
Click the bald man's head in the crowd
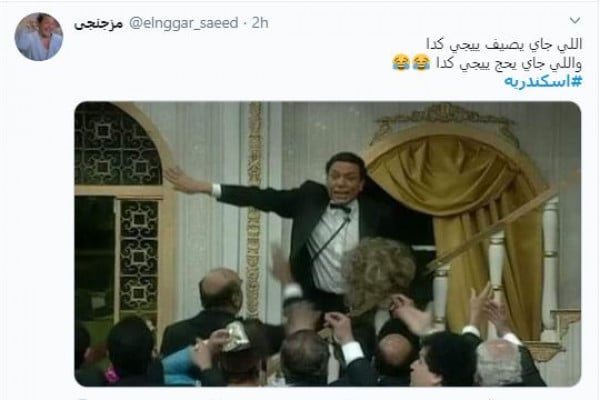point(220,289)
